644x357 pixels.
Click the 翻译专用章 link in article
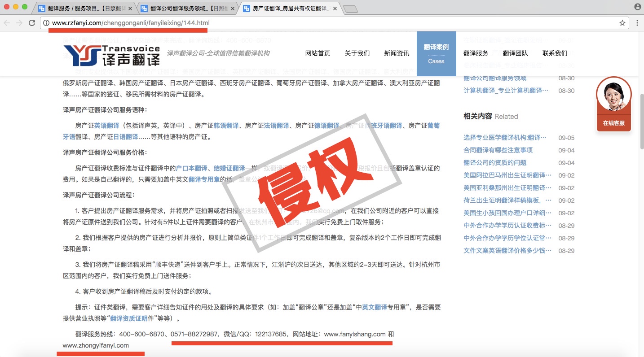[x=204, y=179]
